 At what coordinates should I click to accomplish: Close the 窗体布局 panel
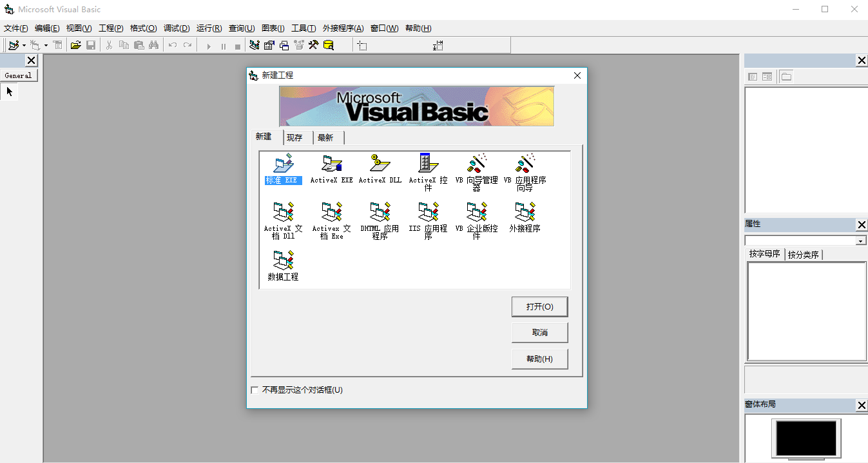pyautogui.click(x=862, y=405)
